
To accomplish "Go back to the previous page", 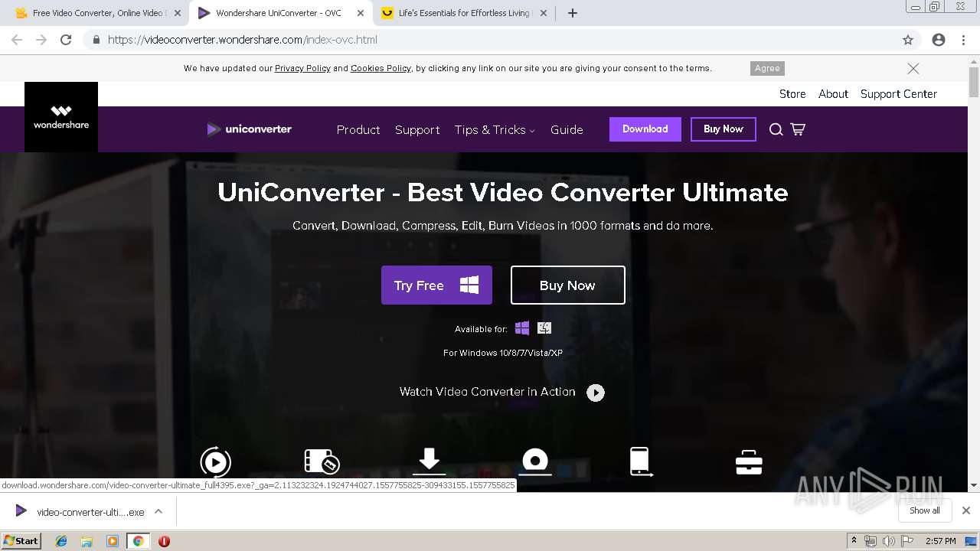I will 17,40.
